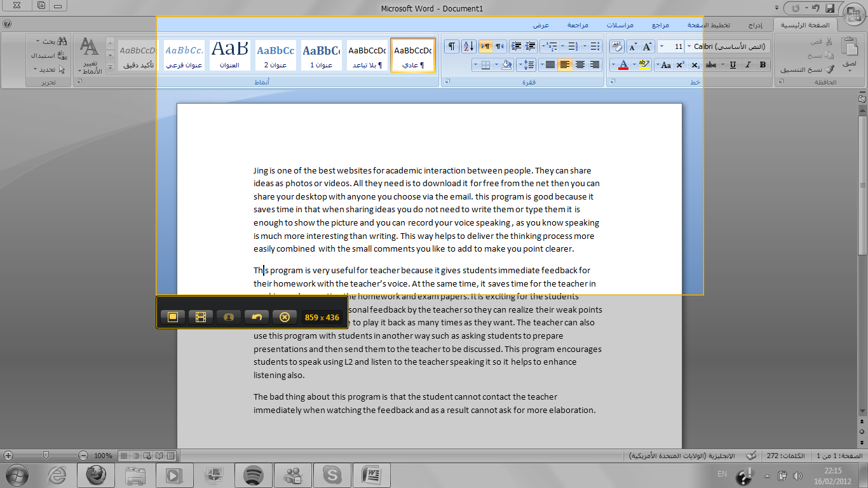Open Change Case (Aa) menu
The height and width of the screenshot is (488, 868).
pos(663,65)
